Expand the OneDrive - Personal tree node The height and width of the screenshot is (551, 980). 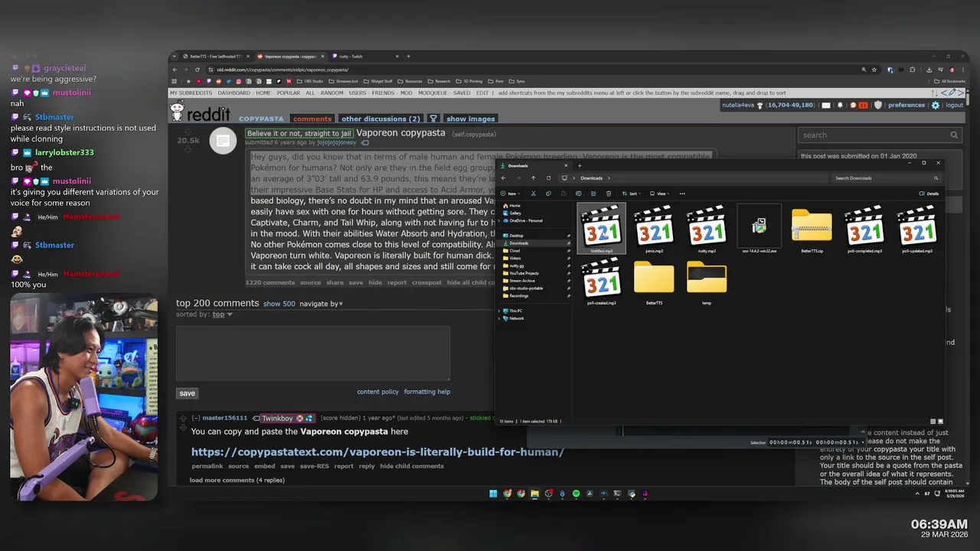tap(501, 220)
